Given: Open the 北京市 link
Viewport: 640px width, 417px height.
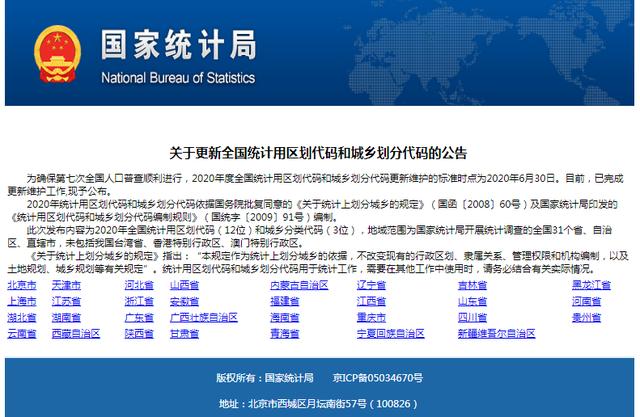Looking at the screenshot, I should point(22,285).
